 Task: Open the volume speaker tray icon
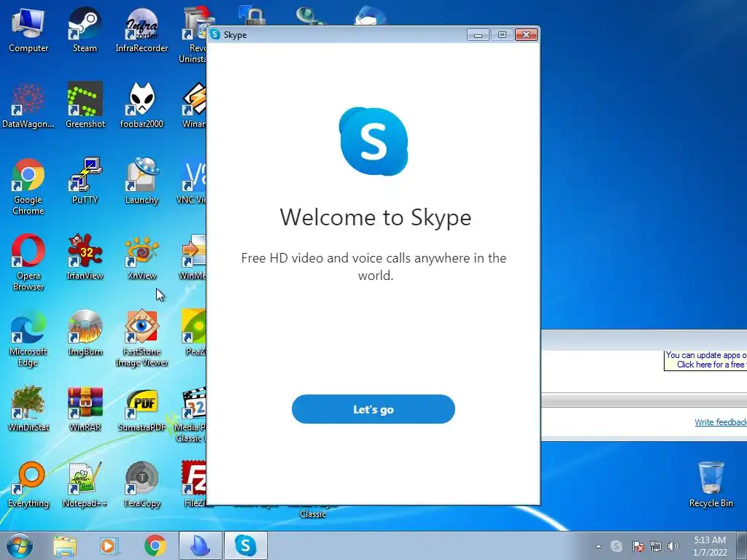(673, 546)
